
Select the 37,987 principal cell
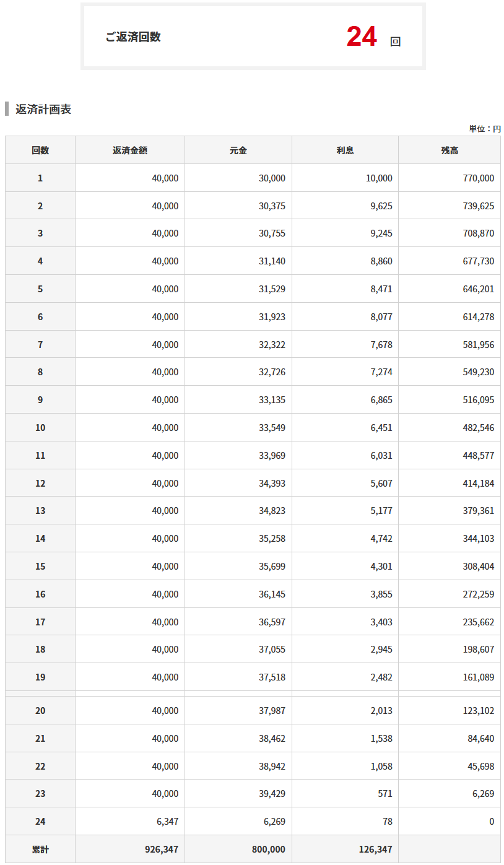272,711
